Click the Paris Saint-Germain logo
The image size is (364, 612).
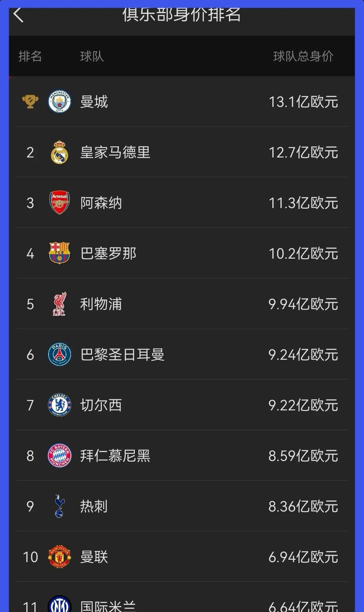click(x=60, y=354)
